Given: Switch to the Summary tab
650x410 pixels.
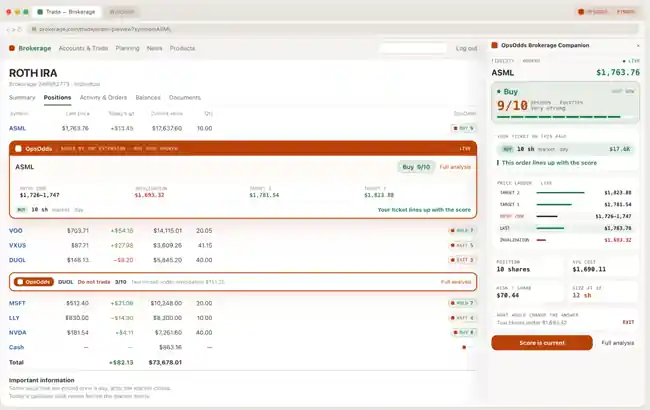Looking at the screenshot, I should [x=22, y=97].
